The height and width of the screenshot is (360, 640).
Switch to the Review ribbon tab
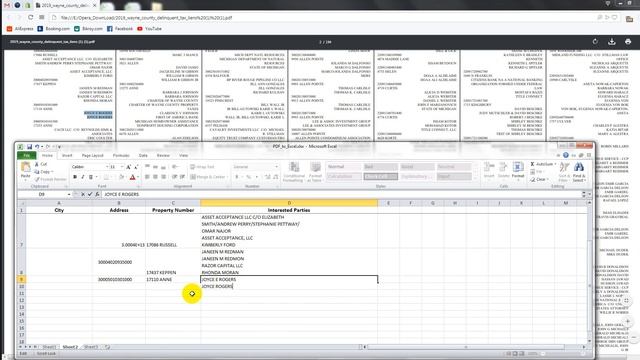point(163,156)
